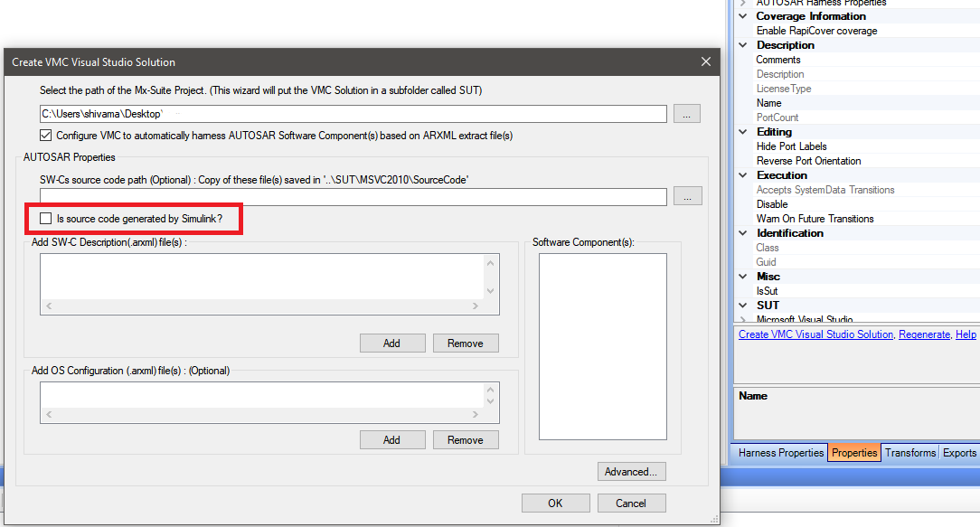Close the Create VMC Visual Studio Solution dialog
The height and width of the screenshot is (527, 980).
point(706,61)
